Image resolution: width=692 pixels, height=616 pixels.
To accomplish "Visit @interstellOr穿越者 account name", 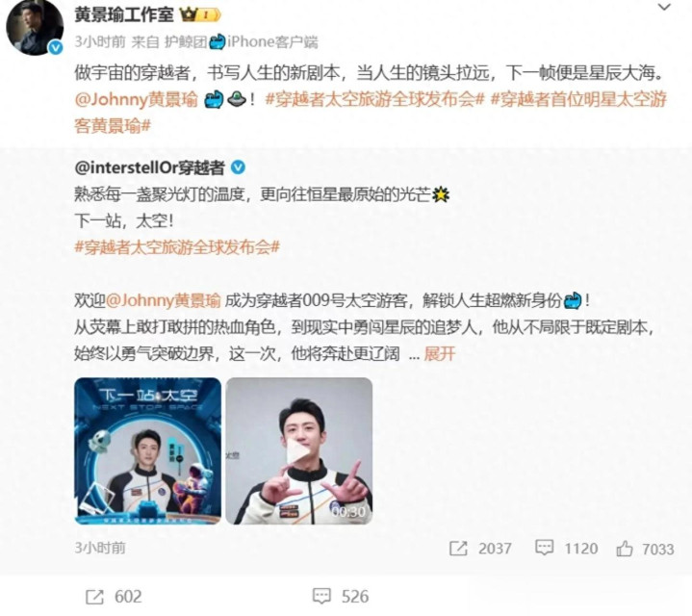I will click(x=149, y=167).
